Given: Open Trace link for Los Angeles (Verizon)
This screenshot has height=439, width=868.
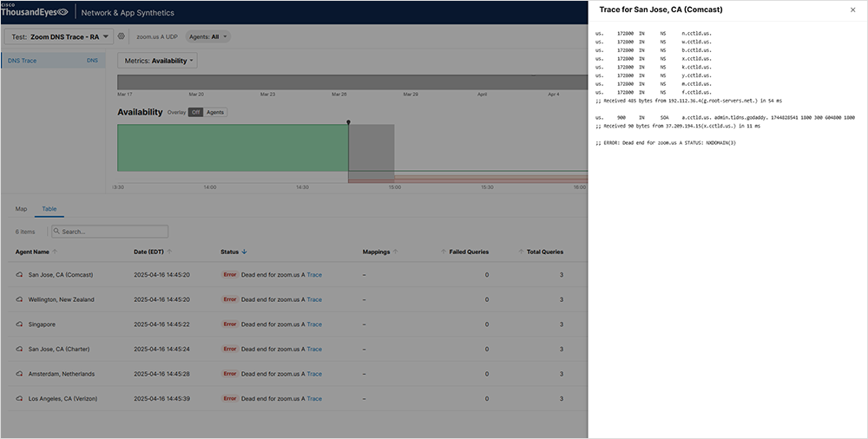Looking at the screenshot, I should [x=314, y=399].
